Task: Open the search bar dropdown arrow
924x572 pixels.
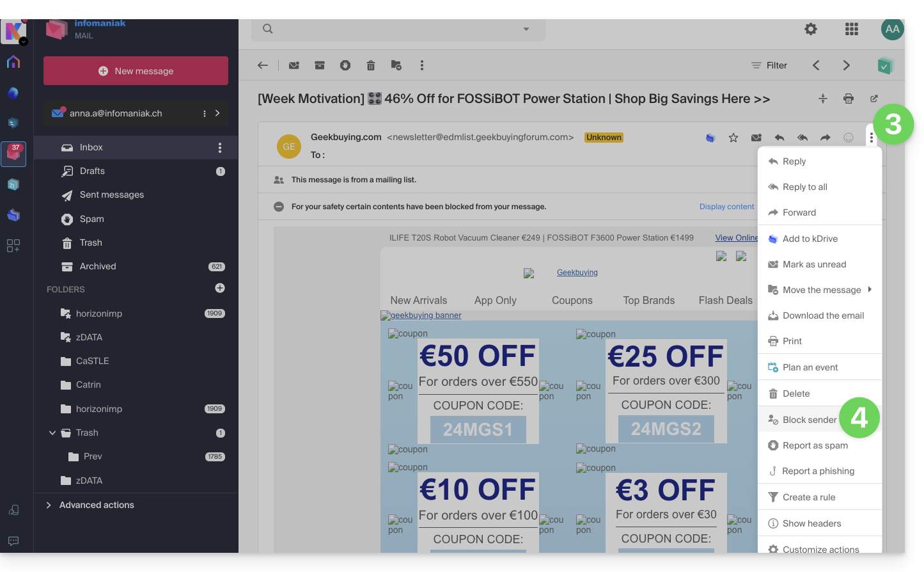Action: pos(526,29)
